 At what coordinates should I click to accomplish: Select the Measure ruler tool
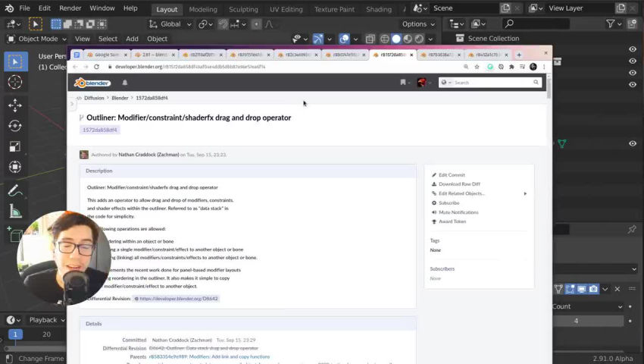tap(15, 212)
